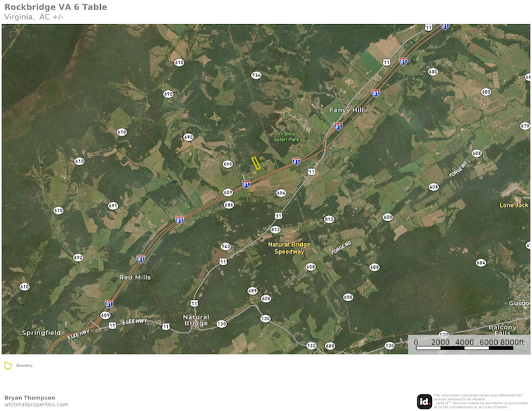Click the Rockbridge VA 6 Table title
Image resolution: width=532 pixels, height=411 pixels.
pos(56,7)
